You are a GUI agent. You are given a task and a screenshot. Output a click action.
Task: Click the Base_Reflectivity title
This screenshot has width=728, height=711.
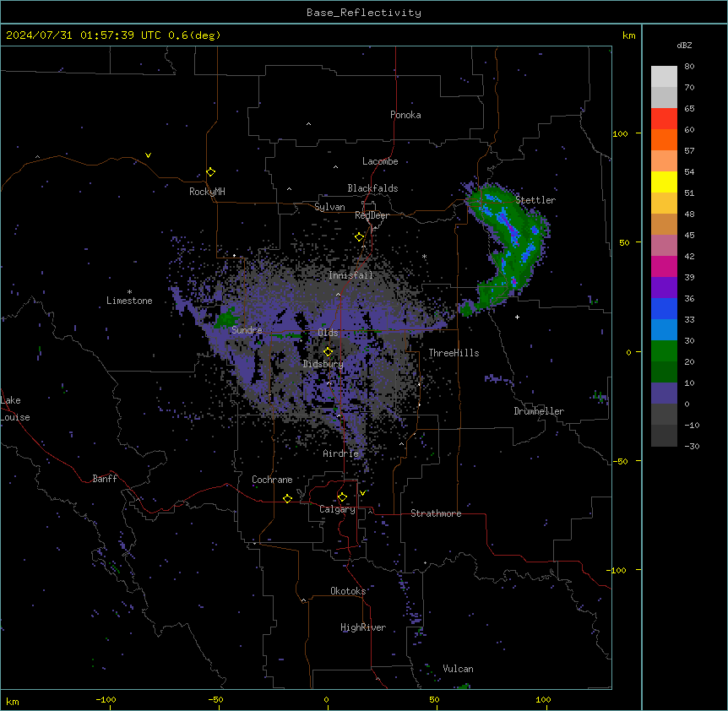coord(364,13)
